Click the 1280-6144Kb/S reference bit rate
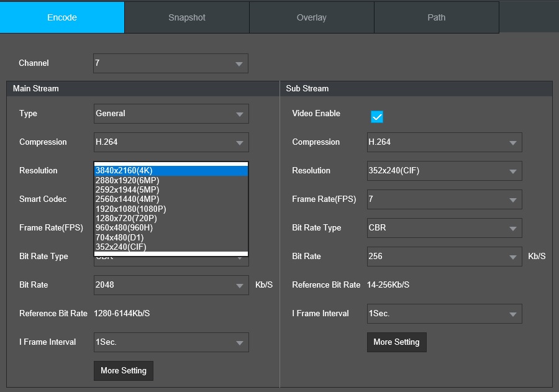The image size is (559, 392). pyautogui.click(x=122, y=314)
